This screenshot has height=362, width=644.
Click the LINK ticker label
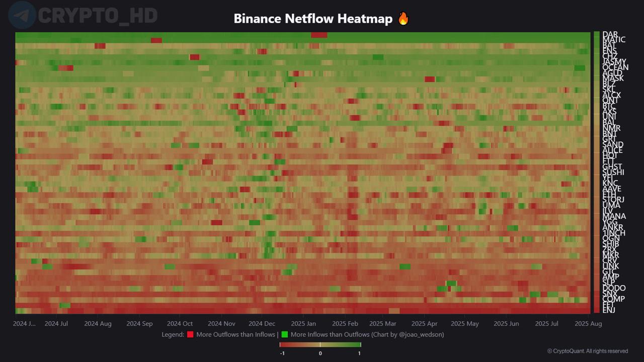click(x=611, y=266)
